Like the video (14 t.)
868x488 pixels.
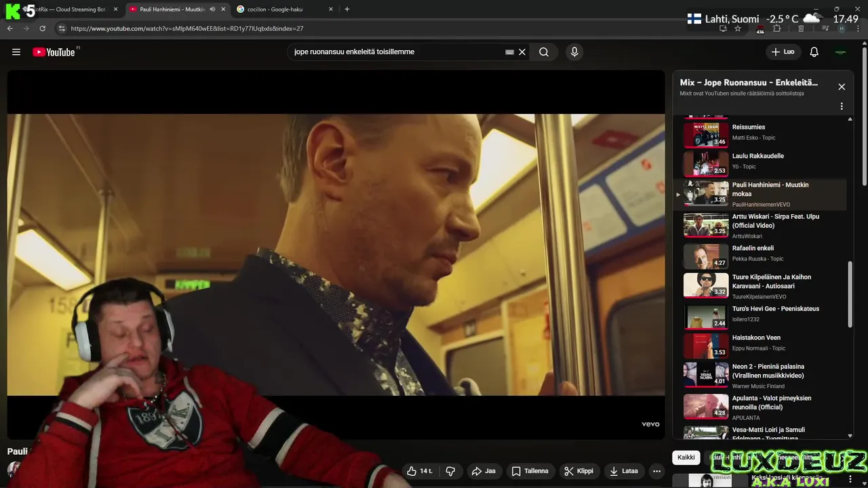pos(420,471)
